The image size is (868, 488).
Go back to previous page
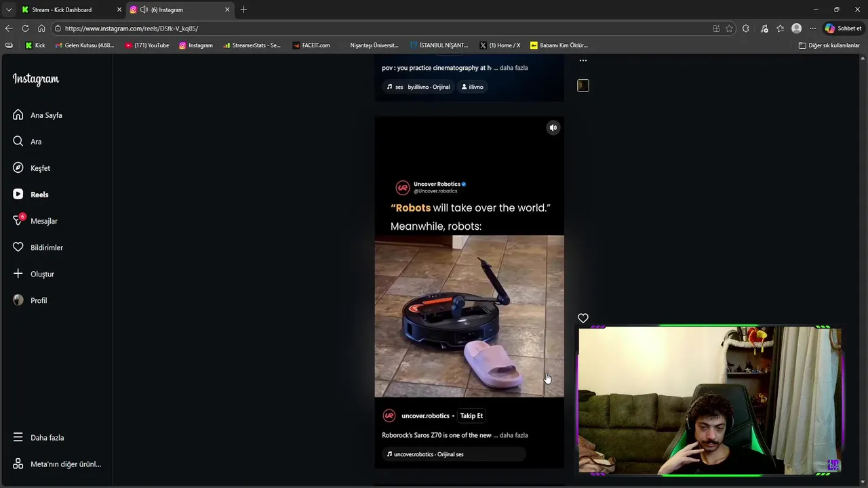pyautogui.click(x=9, y=28)
